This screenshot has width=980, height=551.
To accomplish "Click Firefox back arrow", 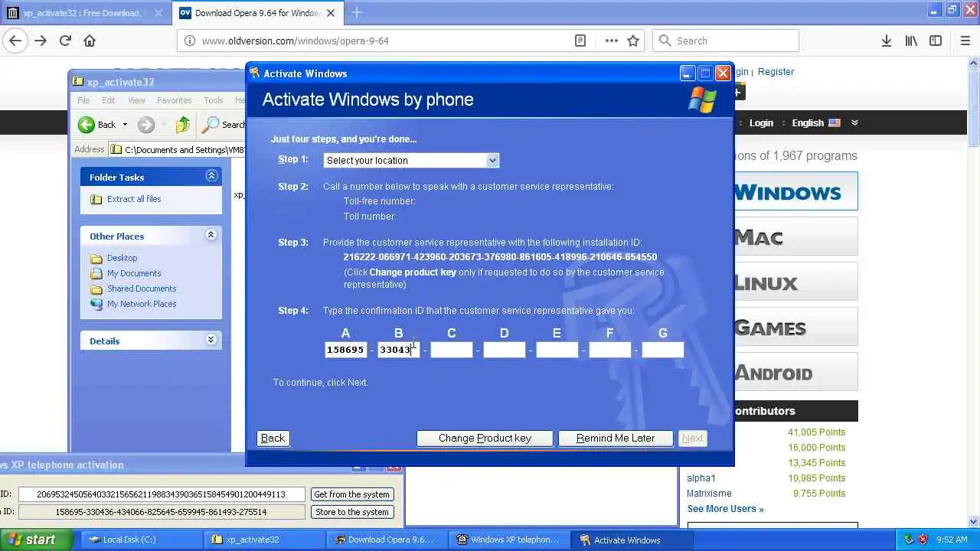I will [x=15, y=41].
